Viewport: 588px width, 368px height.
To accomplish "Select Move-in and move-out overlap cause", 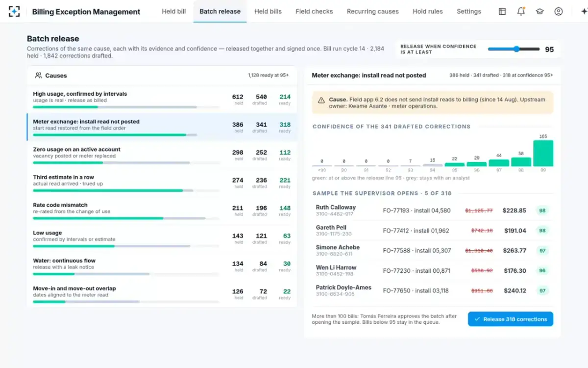I will click(162, 294).
